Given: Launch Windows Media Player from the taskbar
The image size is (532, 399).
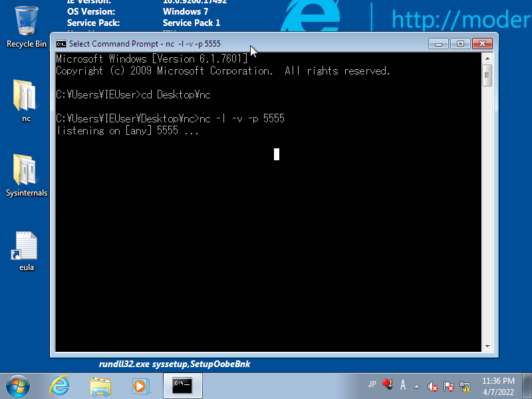Looking at the screenshot, I should coord(140,386).
